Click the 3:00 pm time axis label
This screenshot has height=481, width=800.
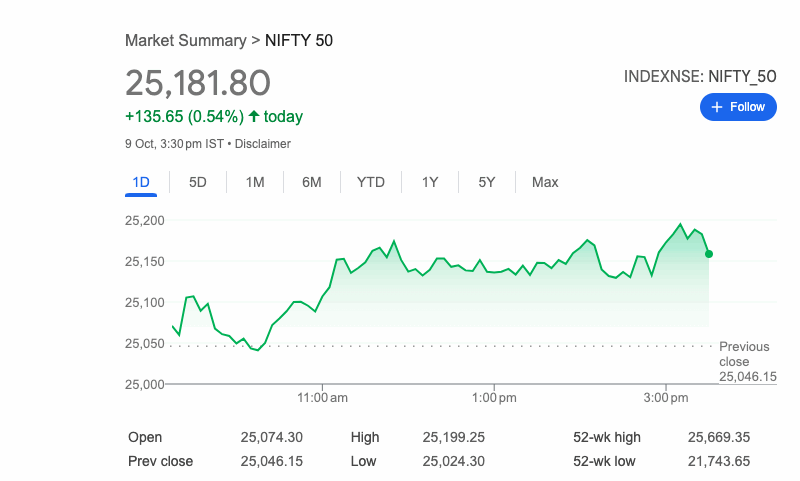tap(666, 398)
